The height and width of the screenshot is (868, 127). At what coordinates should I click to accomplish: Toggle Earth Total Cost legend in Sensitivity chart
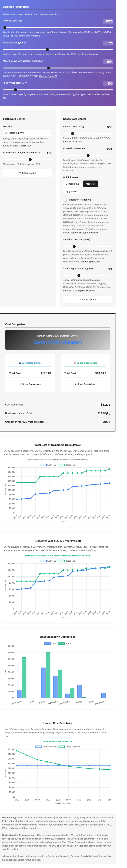tap(46, 747)
